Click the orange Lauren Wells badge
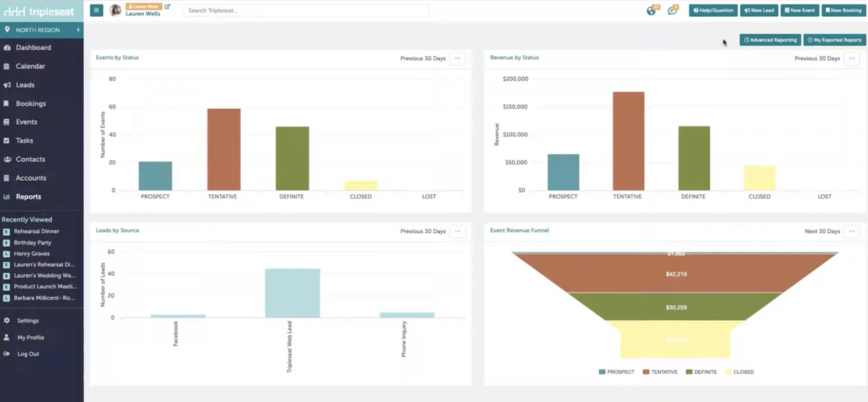 pyautogui.click(x=144, y=6)
